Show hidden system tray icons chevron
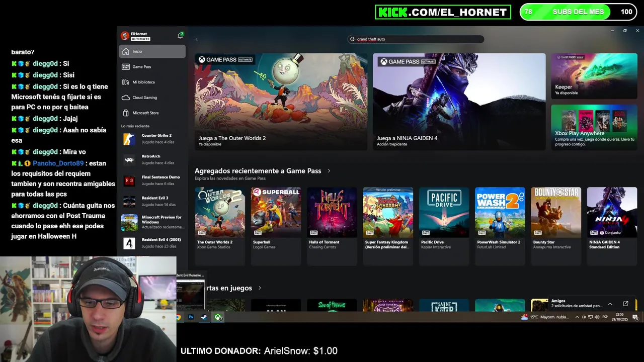 (577, 317)
